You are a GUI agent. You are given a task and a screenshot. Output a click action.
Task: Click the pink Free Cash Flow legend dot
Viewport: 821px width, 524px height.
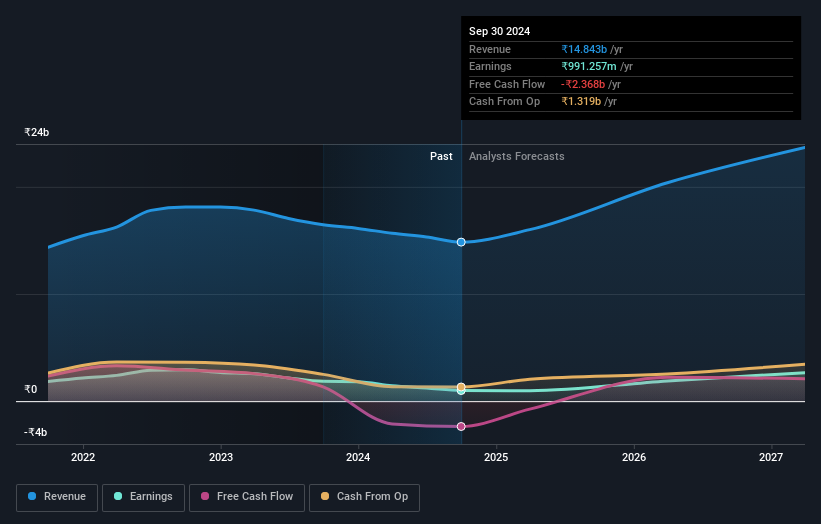coord(205,496)
